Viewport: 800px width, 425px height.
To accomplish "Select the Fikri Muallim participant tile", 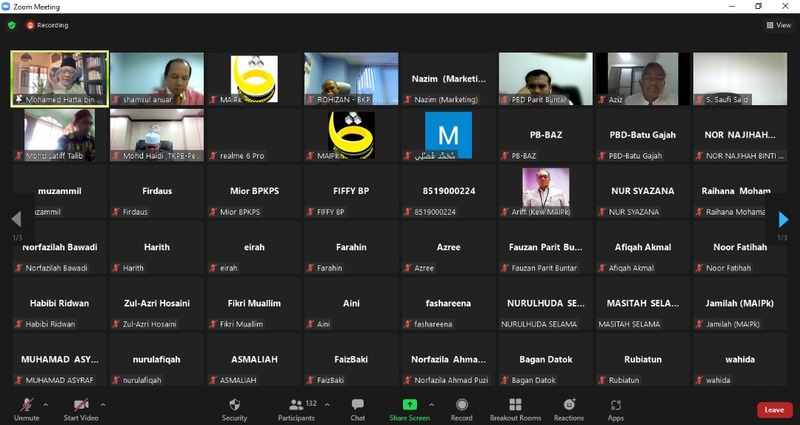I will click(x=254, y=304).
